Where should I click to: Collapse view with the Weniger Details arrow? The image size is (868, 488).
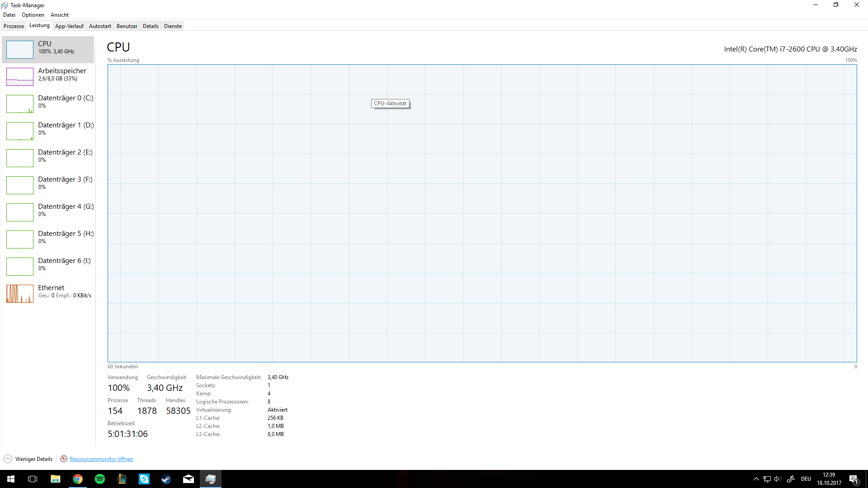[x=8, y=459]
